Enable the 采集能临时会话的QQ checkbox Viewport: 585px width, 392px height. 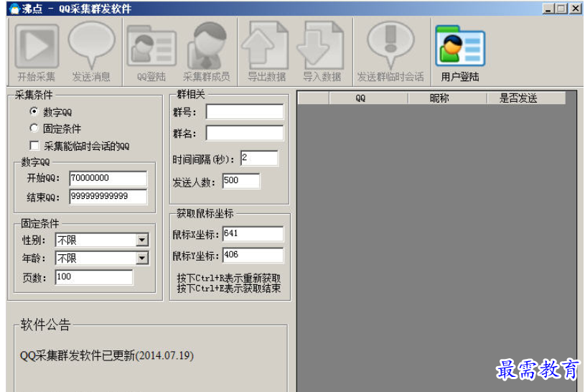(34, 145)
